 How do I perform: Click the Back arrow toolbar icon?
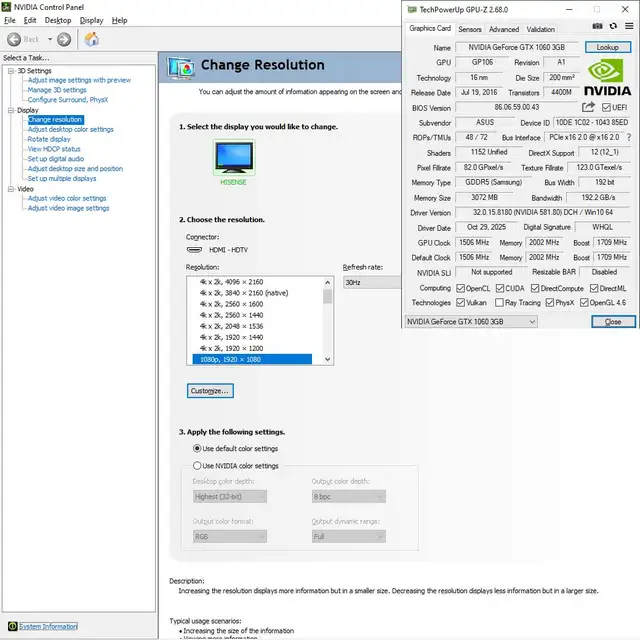14,40
